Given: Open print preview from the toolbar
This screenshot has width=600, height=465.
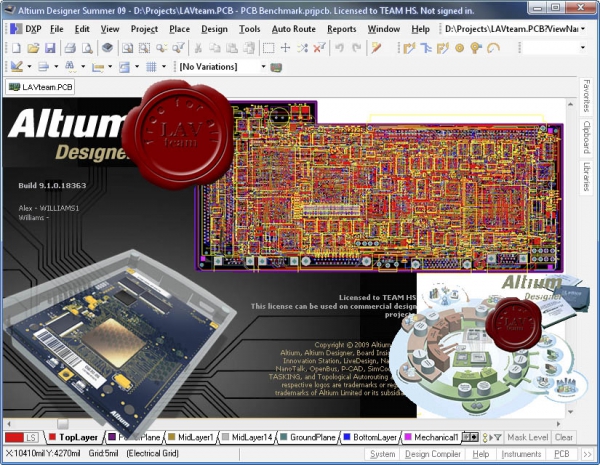Looking at the screenshot, I should click(87, 48).
